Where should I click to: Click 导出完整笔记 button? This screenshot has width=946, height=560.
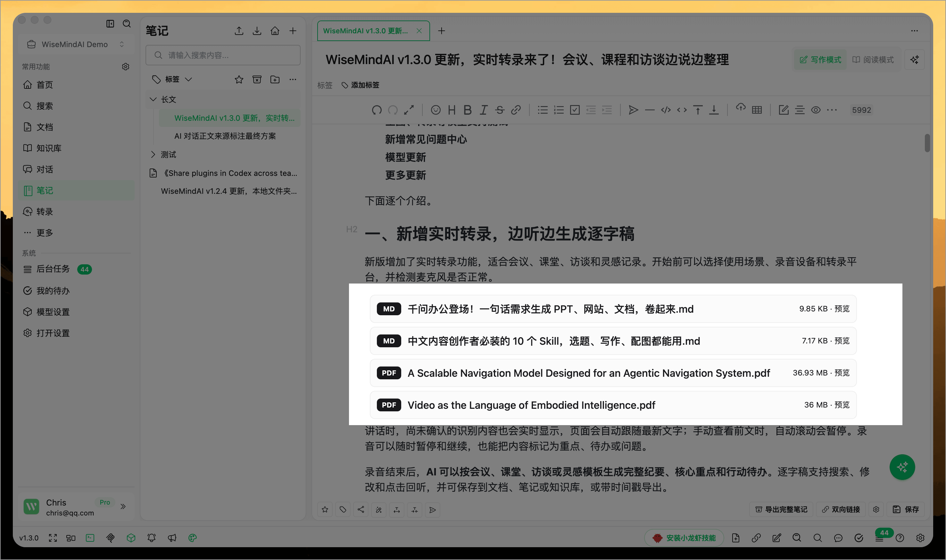click(781, 509)
